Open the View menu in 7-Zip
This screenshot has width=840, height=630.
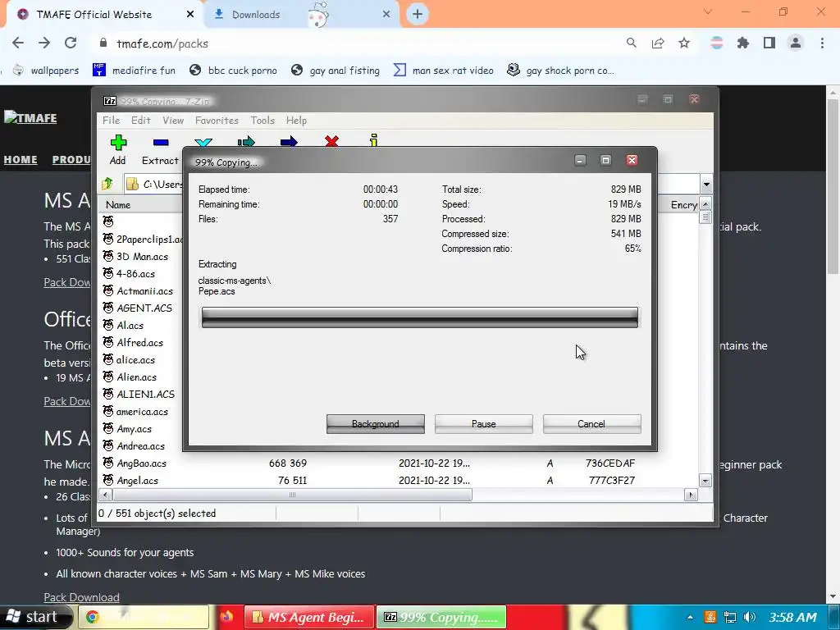coord(173,121)
